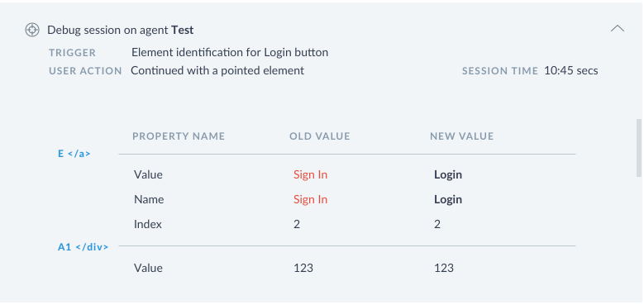644x305 pixels.
Task: Click the Index property row label
Action: point(148,224)
